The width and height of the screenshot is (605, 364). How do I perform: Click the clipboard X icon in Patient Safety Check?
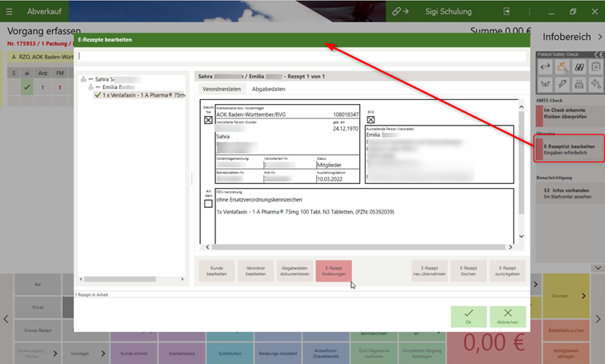coord(595,67)
